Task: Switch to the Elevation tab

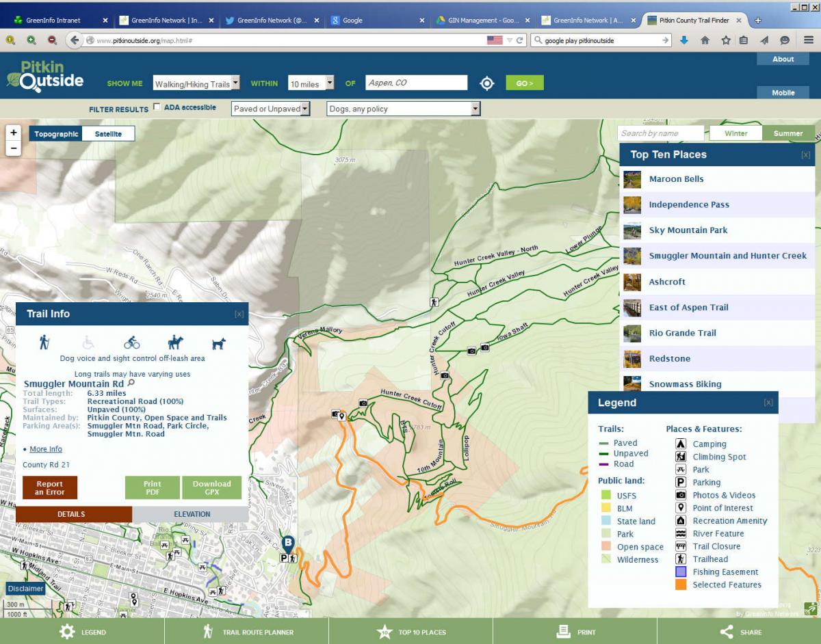Action: point(190,514)
